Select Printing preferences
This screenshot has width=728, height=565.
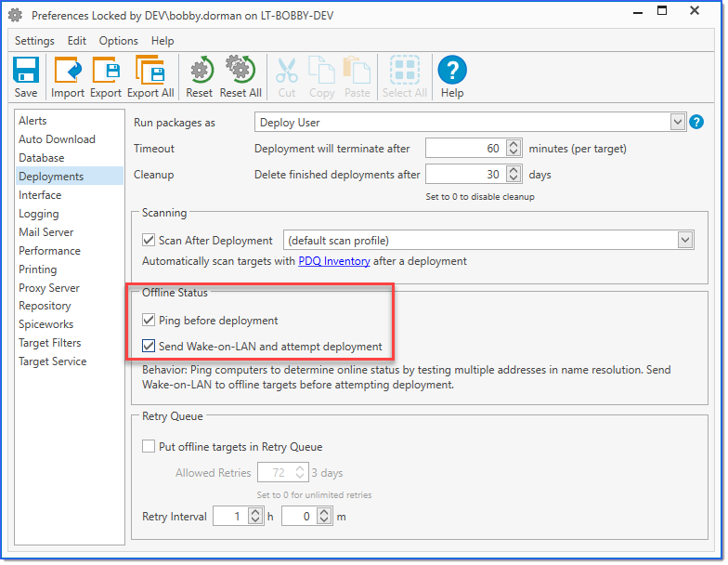tap(70, 269)
